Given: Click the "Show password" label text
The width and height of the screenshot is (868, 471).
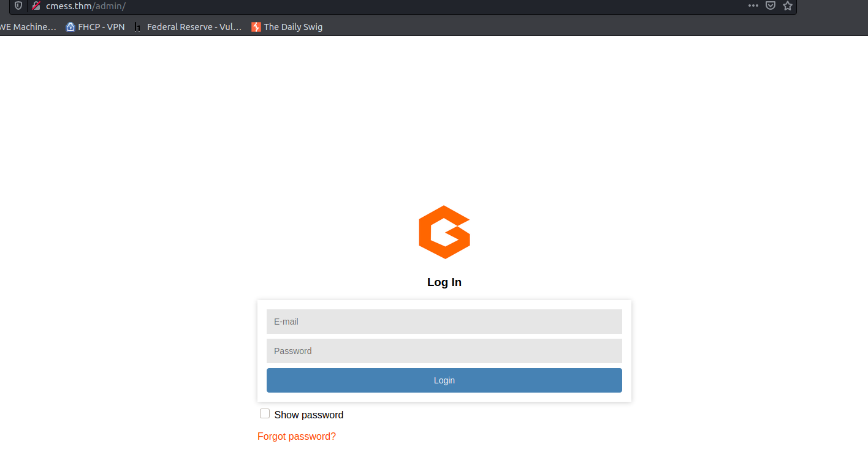Looking at the screenshot, I should 308,415.
